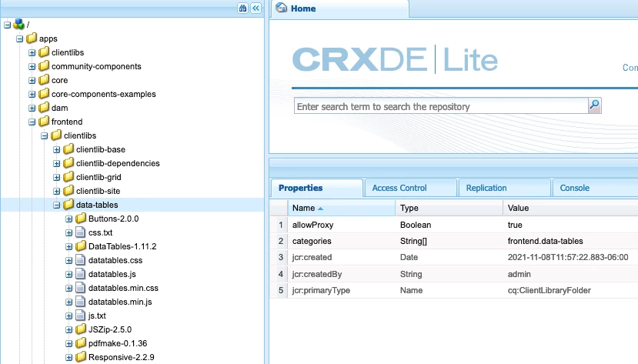Click the apps folder icon
This screenshot has height=364, width=638.
pos(32,38)
